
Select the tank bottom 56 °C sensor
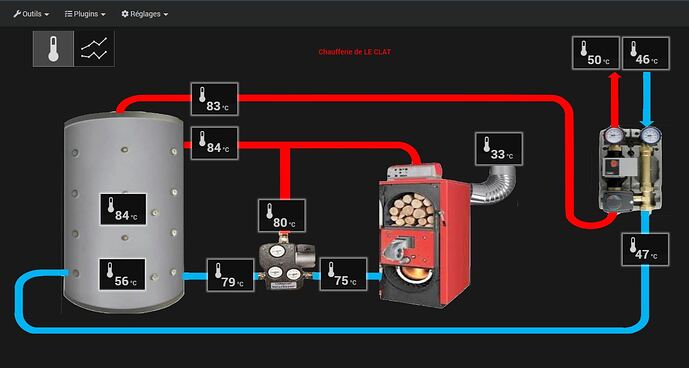(122, 274)
